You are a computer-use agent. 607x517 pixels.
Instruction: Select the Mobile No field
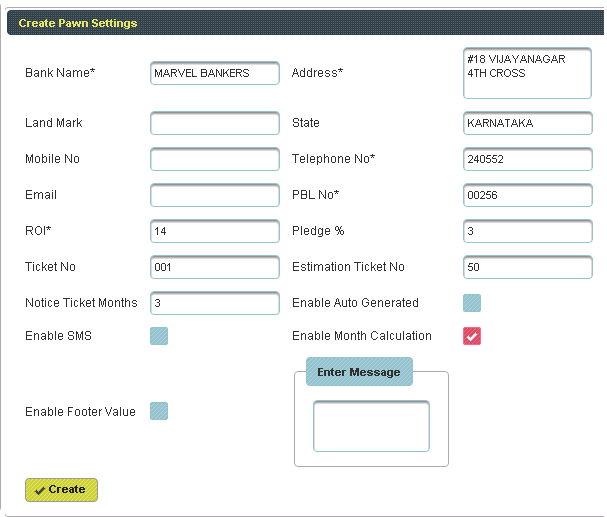coord(214,159)
